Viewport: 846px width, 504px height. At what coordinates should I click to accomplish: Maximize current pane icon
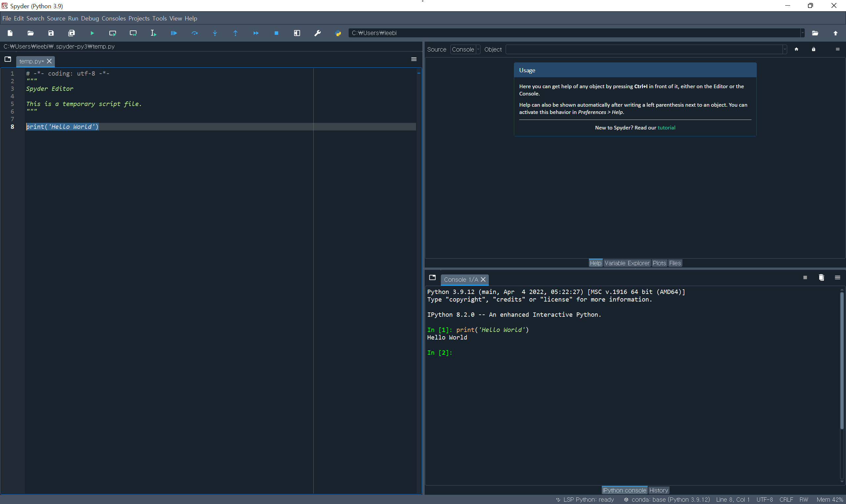[297, 33]
